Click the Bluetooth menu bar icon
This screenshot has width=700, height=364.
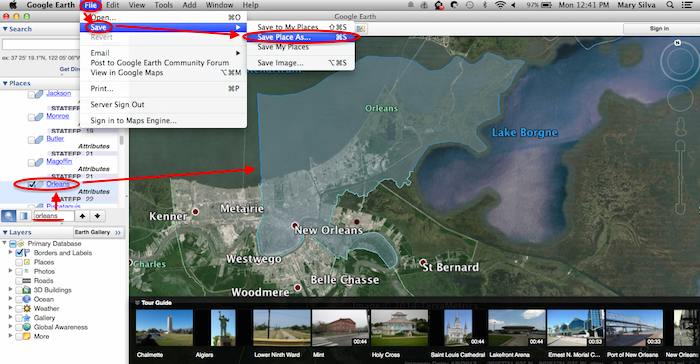tap(485, 5)
